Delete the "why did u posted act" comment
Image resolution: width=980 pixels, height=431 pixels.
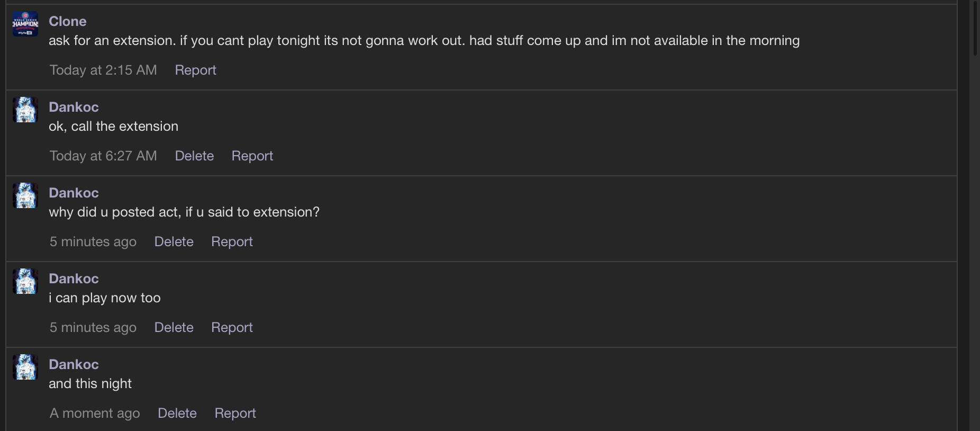(x=174, y=241)
